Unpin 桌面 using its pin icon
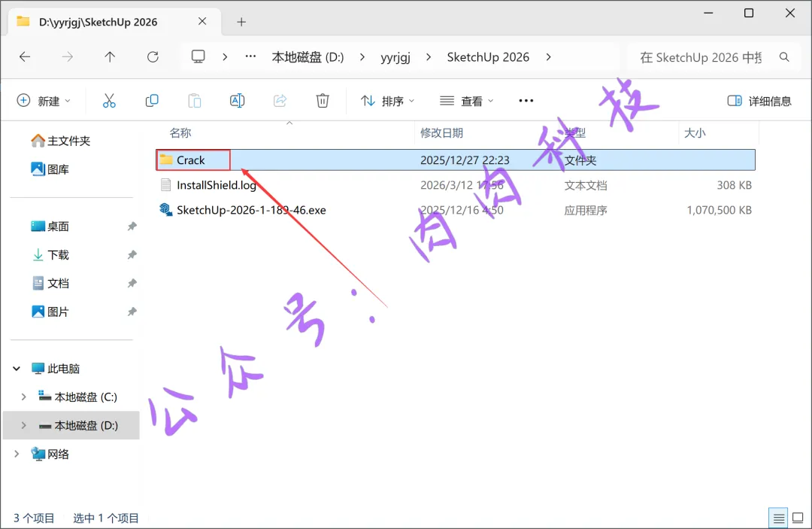 point(132,226)
